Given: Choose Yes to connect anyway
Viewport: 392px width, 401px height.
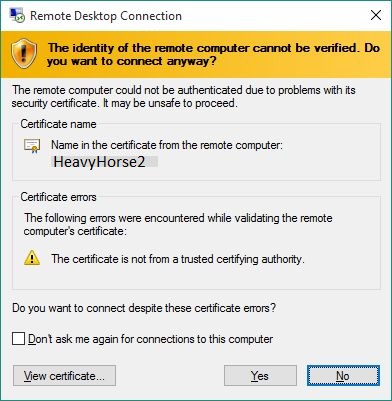Looking at the screenshot, I should pyautogui.click(x=260, y=376).
